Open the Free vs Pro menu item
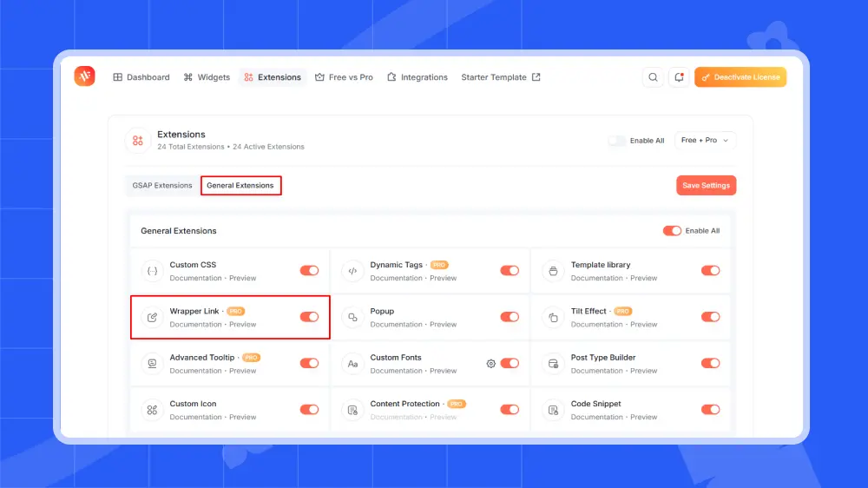The height and width of the screenshot is (488, 868). pyautogui.click(x=344, y=77)
